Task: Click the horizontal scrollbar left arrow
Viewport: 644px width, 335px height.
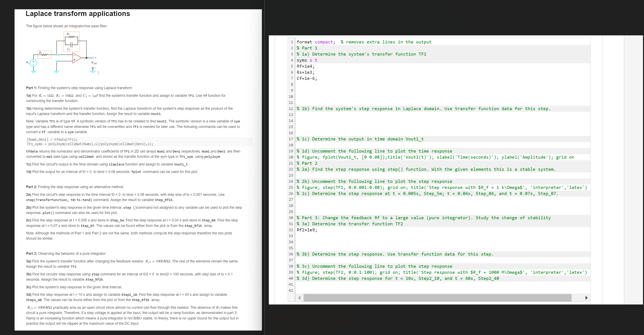Action: (x=299, y=298)
